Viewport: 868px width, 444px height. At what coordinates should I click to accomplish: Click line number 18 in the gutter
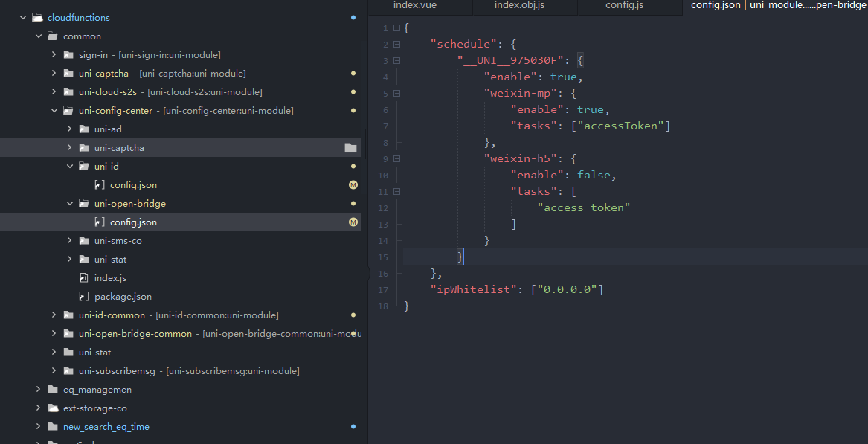pos(384,306)
